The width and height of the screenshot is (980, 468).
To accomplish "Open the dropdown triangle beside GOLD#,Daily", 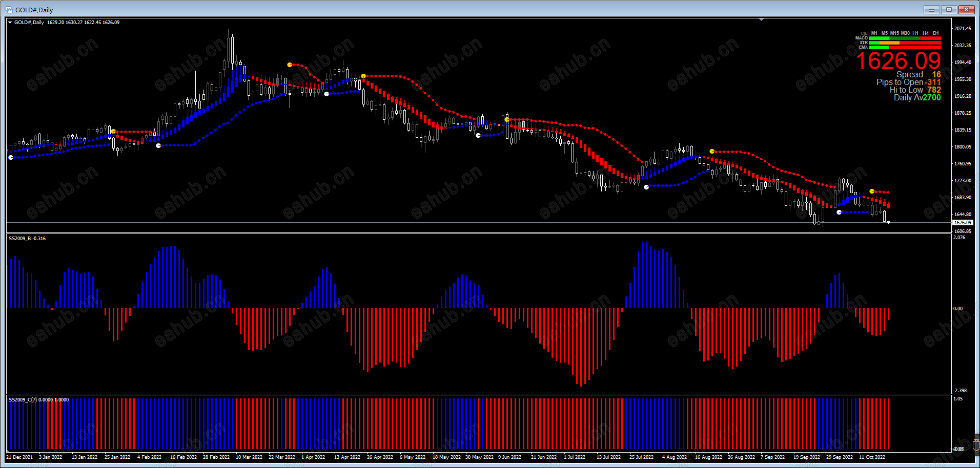I will 10,23.
